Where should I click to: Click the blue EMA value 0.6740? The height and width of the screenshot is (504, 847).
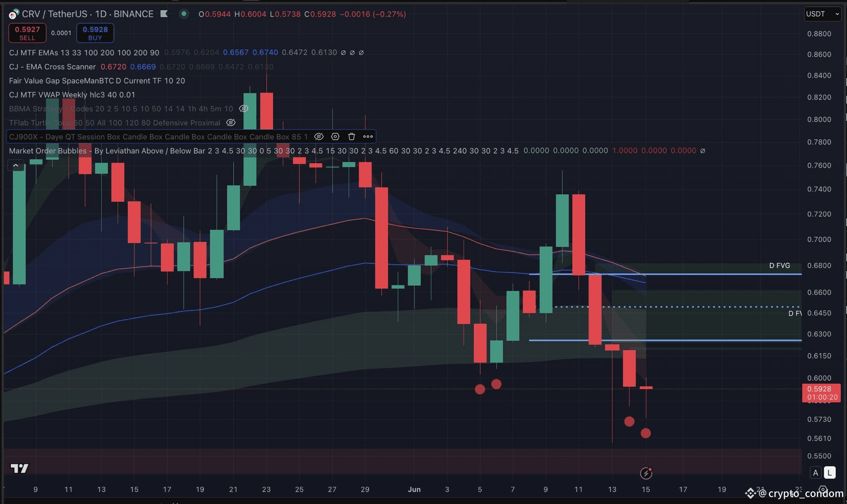pos(265,53)
